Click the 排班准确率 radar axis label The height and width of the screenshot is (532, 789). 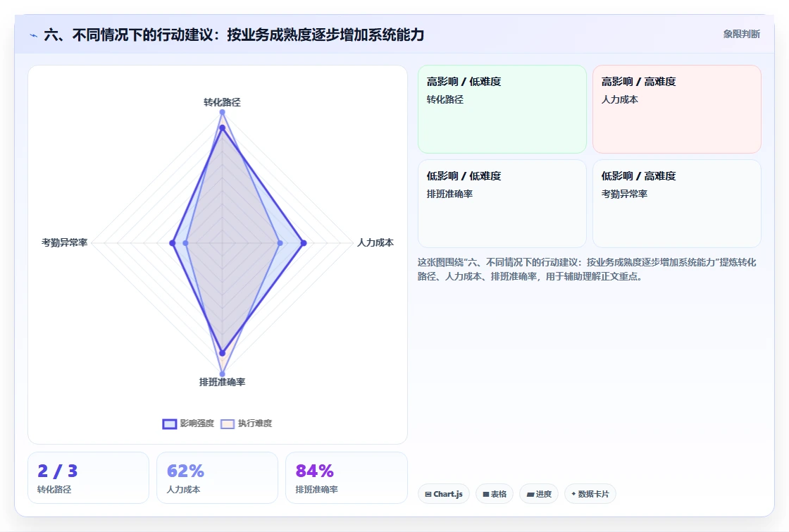click(223, 382)
